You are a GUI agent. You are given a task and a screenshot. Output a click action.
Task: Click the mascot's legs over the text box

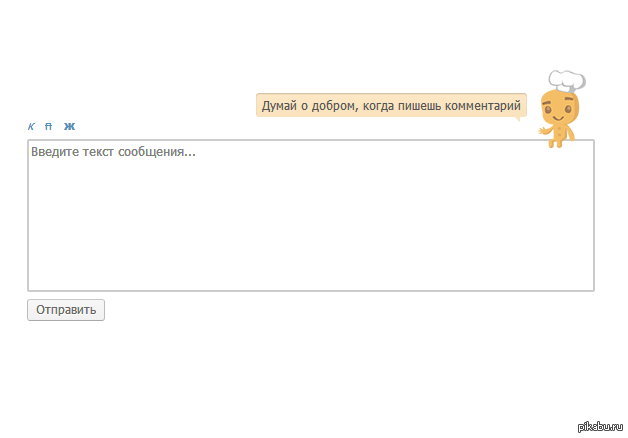coord(557,143)
